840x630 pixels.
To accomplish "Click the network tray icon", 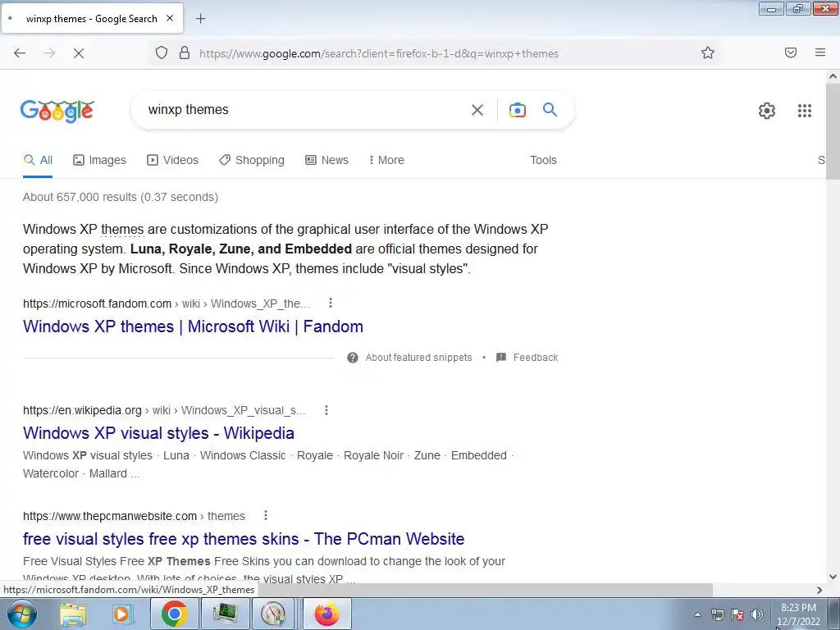I will [717, 614].
